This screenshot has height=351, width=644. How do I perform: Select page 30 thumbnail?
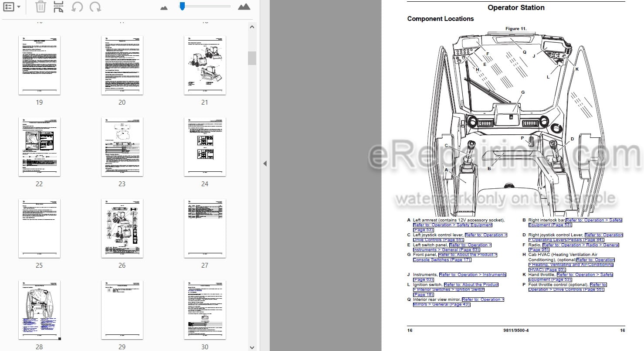point(205,310)
